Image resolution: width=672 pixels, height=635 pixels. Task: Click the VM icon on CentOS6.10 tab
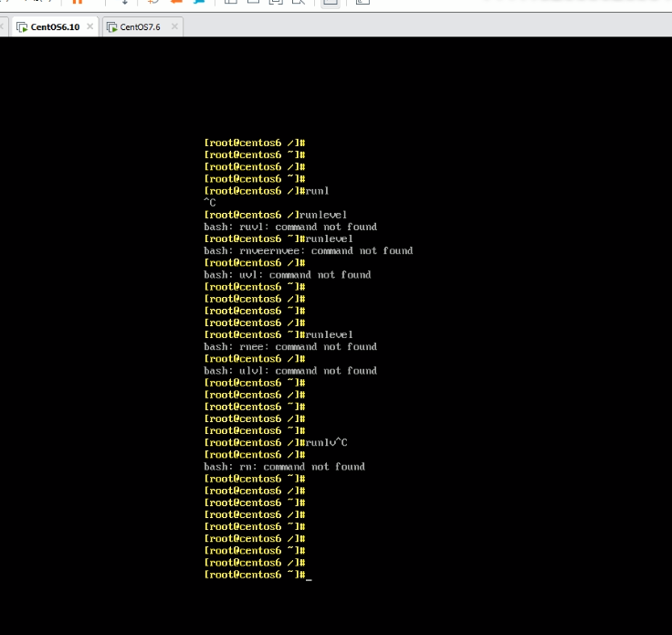click(x=22, y=26)
